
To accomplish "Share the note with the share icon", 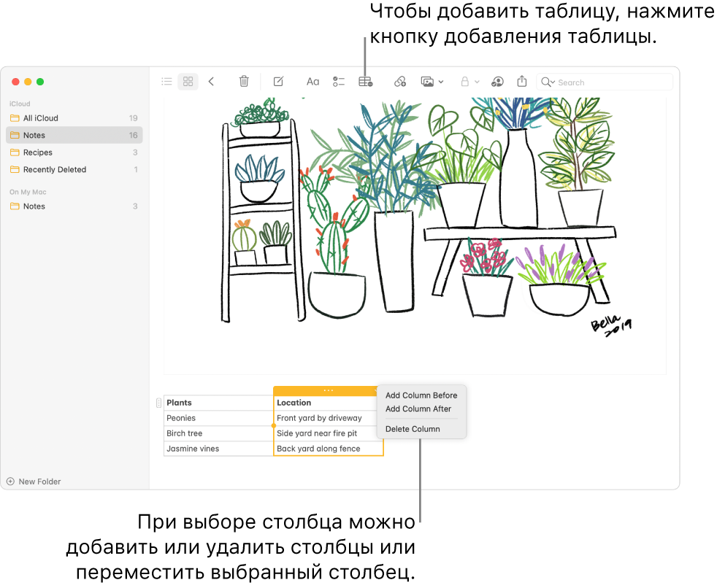I will click(x=522, y=81).
